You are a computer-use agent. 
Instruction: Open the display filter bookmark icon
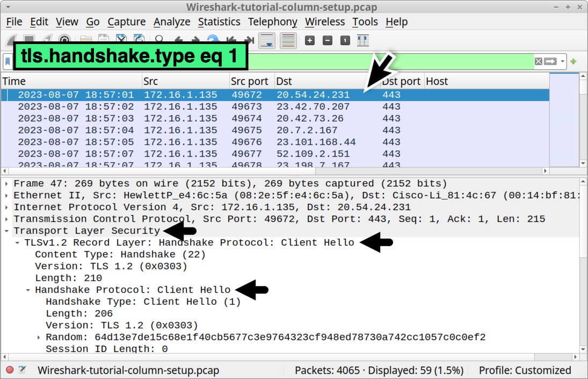click(8, 61)
